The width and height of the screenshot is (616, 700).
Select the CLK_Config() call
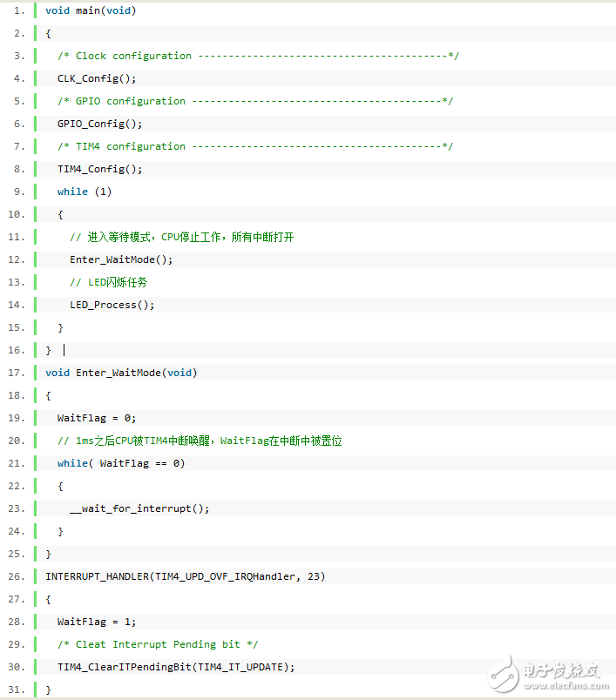pos(97,78)
